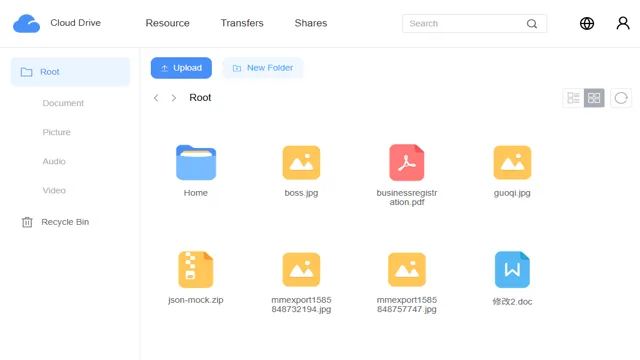Select the boss.jpg image icon

click(301, 162)
